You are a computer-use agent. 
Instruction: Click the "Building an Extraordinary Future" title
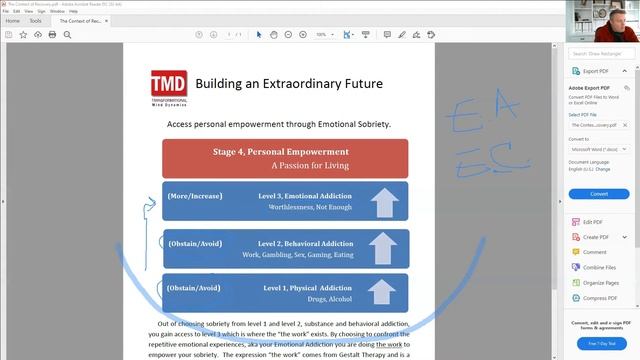[289, 84]
